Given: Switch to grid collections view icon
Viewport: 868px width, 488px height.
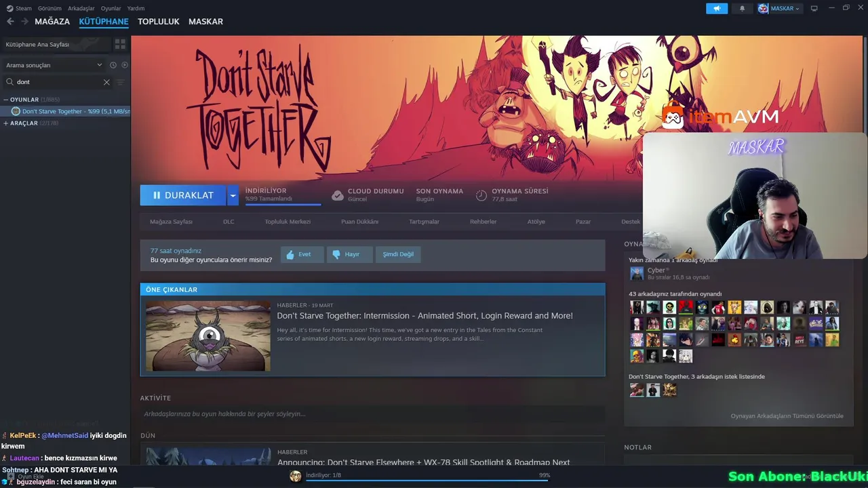Looking at the screenshot, I should pos(120,44).
